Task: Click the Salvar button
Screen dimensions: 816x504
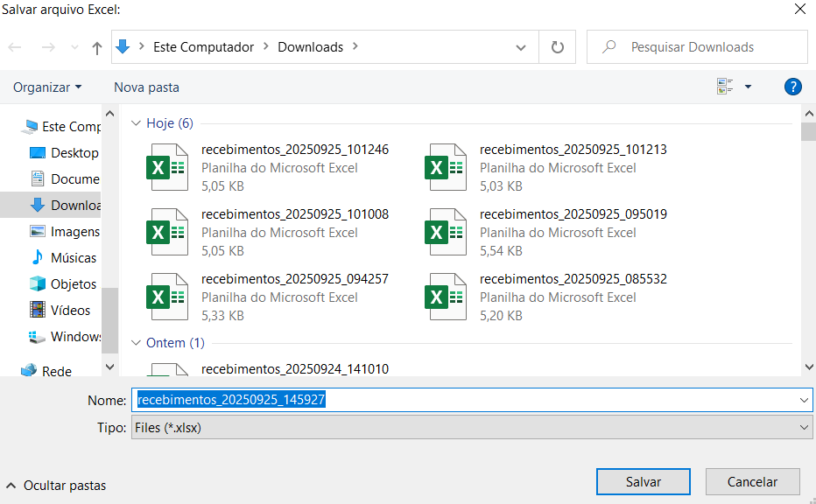Action: (643, 482)
